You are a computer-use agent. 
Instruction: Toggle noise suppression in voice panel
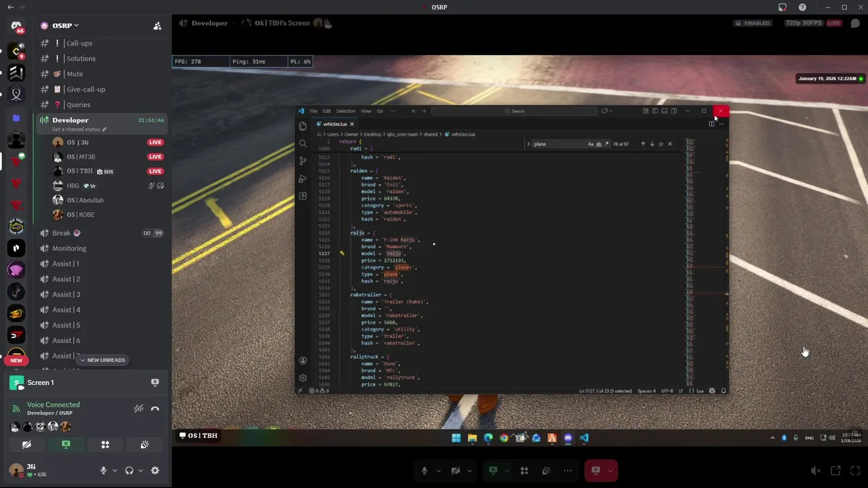pos(138,409)
